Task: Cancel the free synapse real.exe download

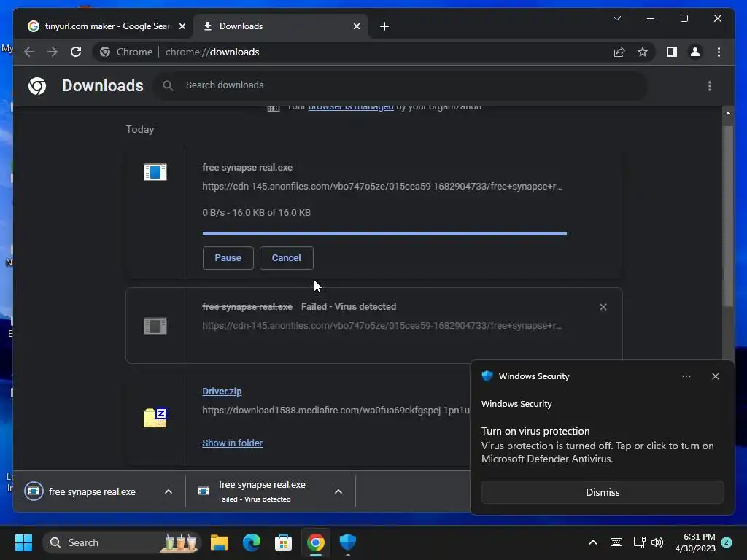Action: tap(286, 258)
